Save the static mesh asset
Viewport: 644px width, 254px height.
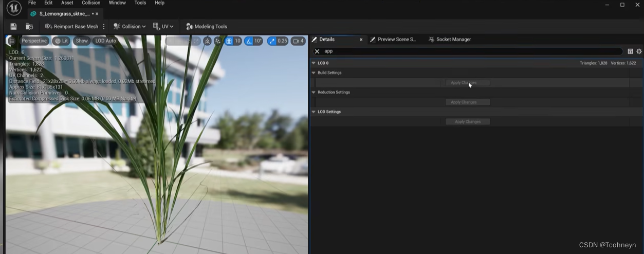coord(13,26)
